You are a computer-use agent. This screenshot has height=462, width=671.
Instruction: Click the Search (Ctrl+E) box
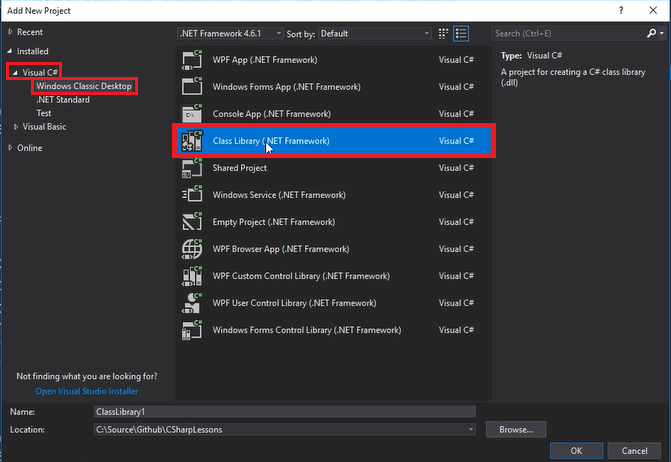(569, 33)
